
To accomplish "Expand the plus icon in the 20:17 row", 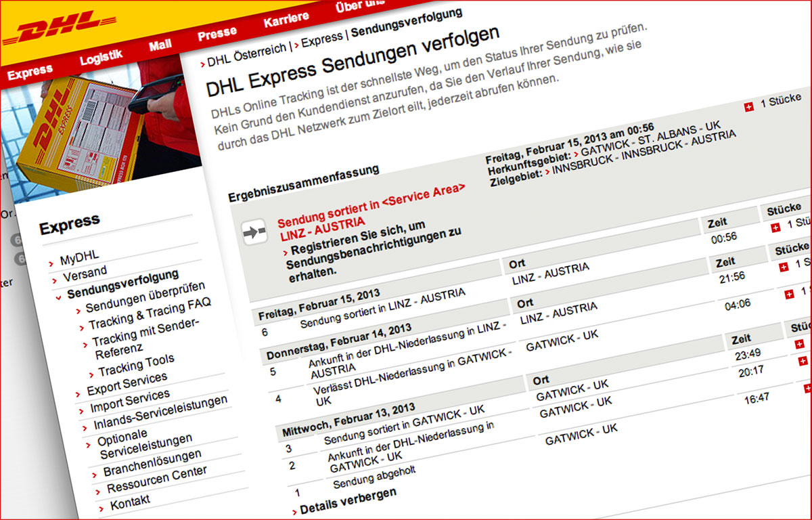I will click(803, 361).
